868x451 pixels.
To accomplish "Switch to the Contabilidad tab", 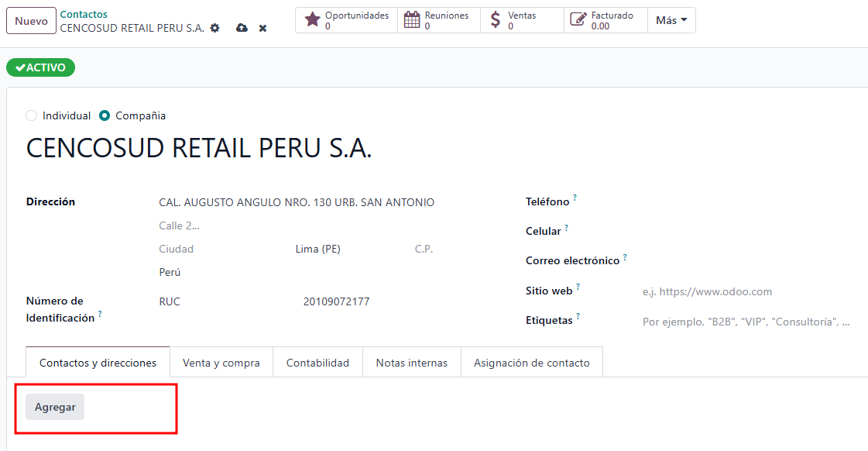I will [x=317, y=363].
